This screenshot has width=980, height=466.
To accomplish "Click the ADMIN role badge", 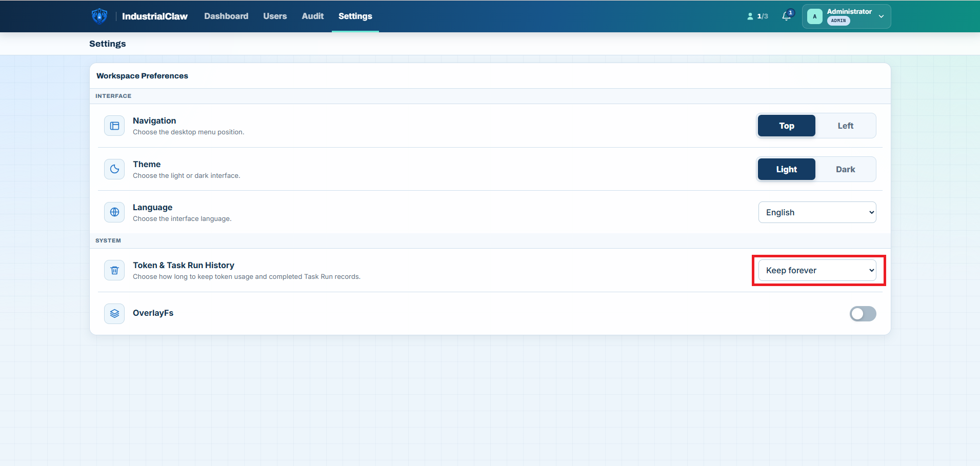I will [838, 21].
